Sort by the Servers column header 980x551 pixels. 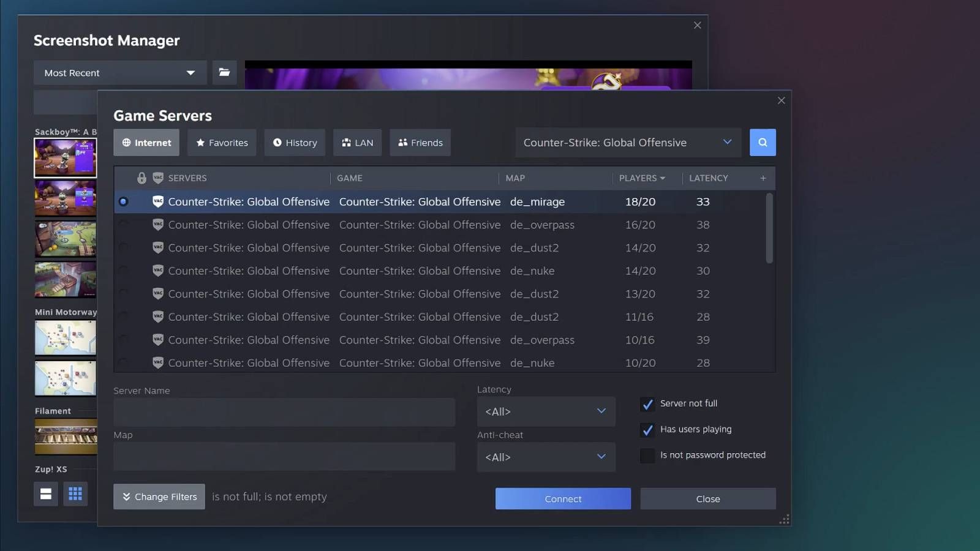[x=187, y=178]
